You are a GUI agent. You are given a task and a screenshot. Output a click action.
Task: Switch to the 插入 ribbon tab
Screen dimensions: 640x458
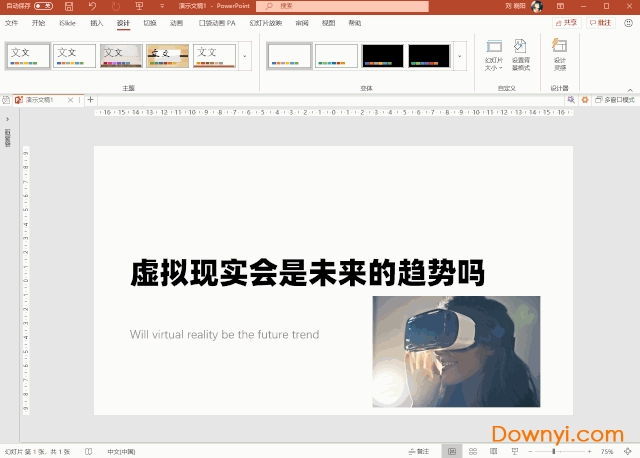coord(96,22)
